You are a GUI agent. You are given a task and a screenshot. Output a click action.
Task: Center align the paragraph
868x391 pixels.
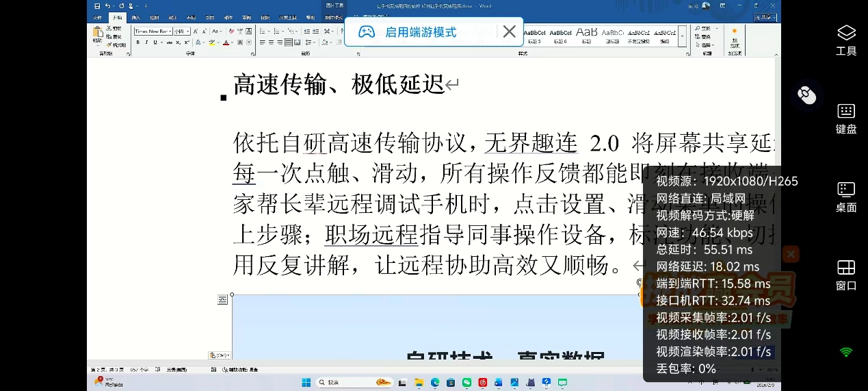[x=271, y=42]
